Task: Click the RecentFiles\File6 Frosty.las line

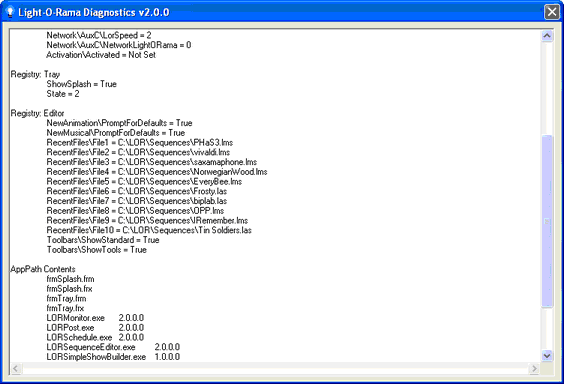Action: 137,191
